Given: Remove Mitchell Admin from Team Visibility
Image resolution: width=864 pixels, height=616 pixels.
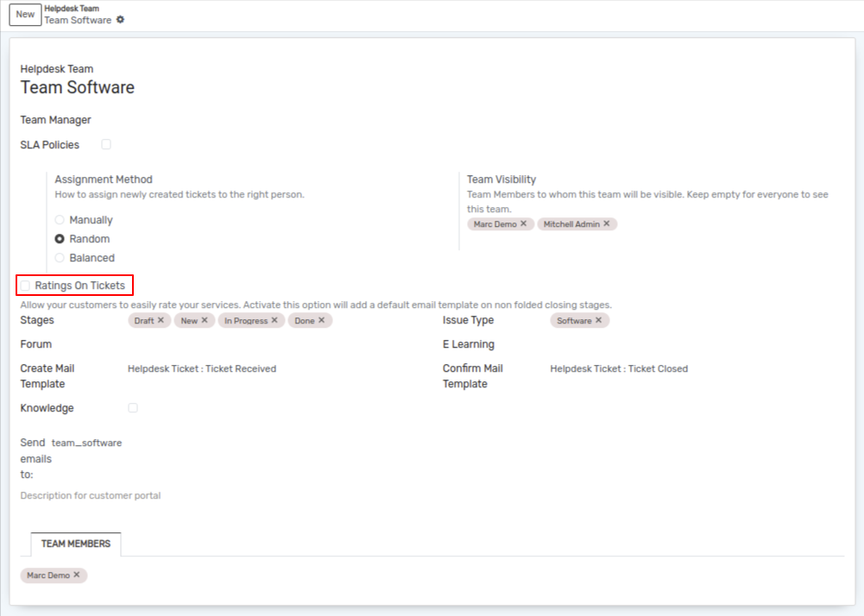Looking at the screenshot, I should click(x=607, y=223).
